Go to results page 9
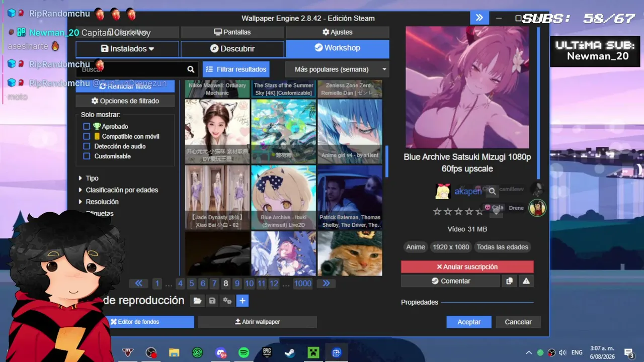This screenshot has height=362, width=644. pos(237,284)
